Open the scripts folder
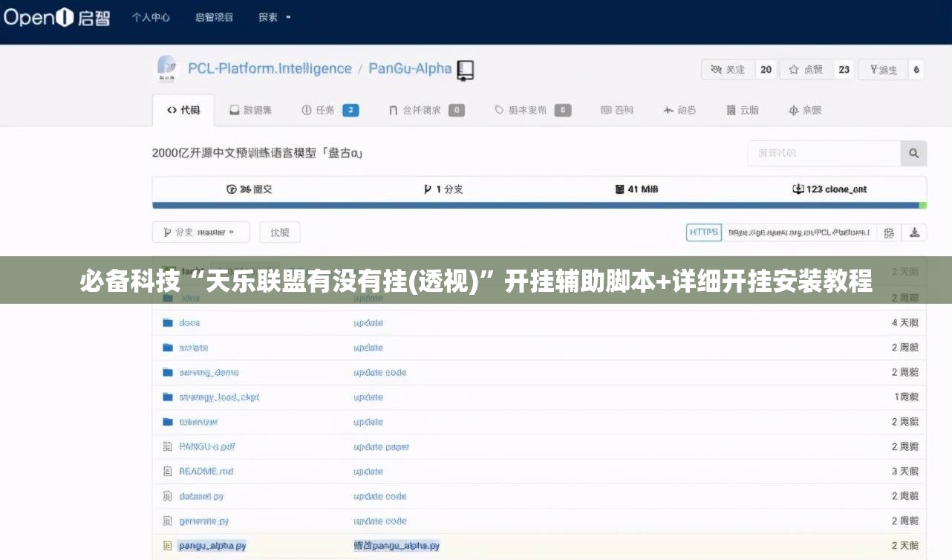Viewport: 952px width, 560px height. tap(194, 348)
